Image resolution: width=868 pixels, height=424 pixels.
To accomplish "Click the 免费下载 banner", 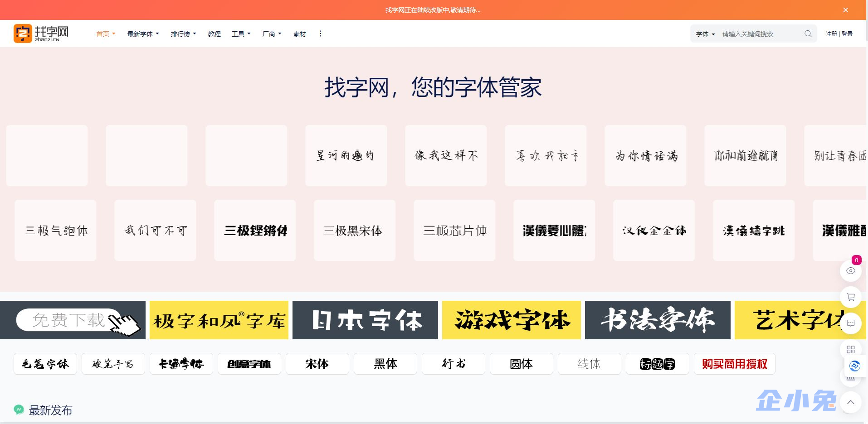I will (73, 320).
